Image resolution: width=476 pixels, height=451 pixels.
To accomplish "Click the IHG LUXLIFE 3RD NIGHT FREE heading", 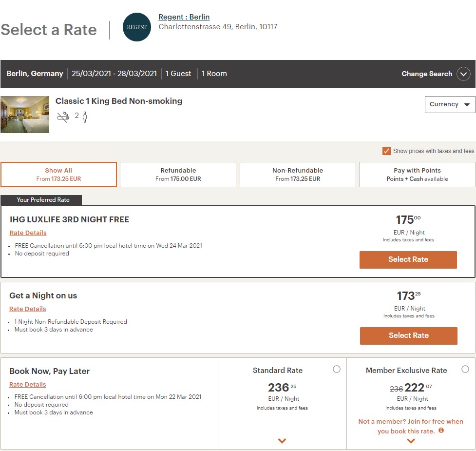I will [x=70, y=219].
